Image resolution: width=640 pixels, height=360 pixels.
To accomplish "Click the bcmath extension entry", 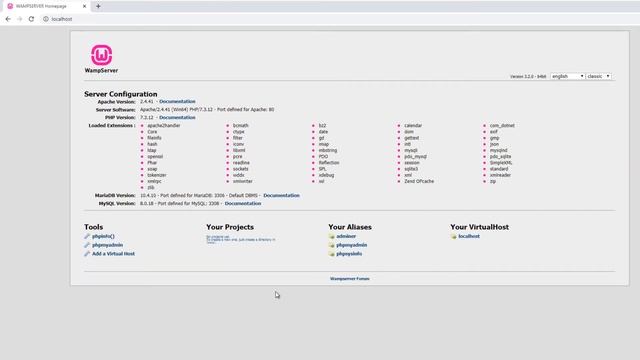I will click(241, 126).
